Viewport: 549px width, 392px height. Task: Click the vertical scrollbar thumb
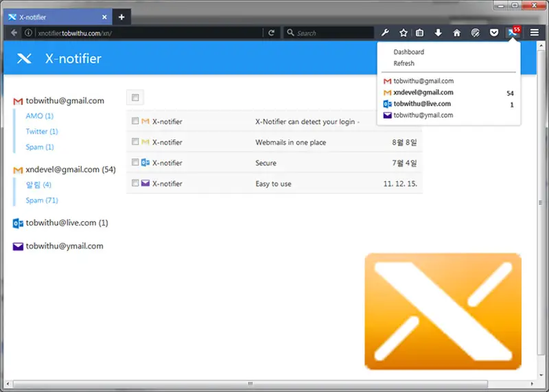541,203
